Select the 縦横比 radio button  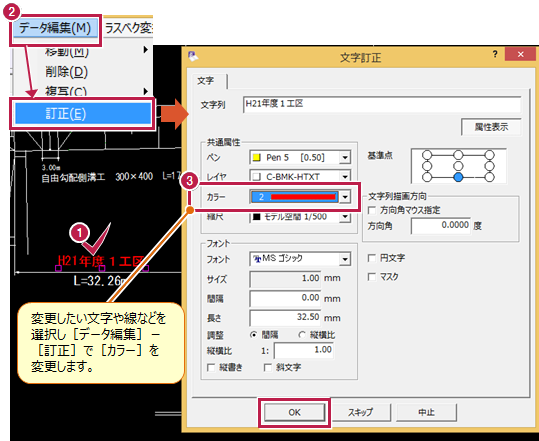[302, 335]
